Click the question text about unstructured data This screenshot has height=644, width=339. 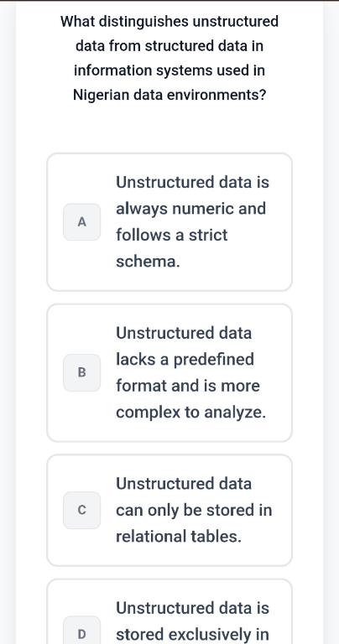(169, 58)
